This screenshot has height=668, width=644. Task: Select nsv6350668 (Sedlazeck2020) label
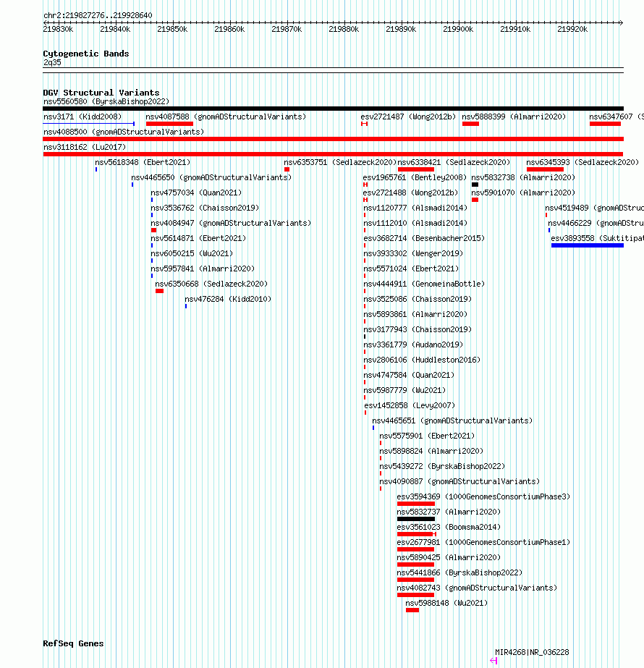click(x=211, y=284)
